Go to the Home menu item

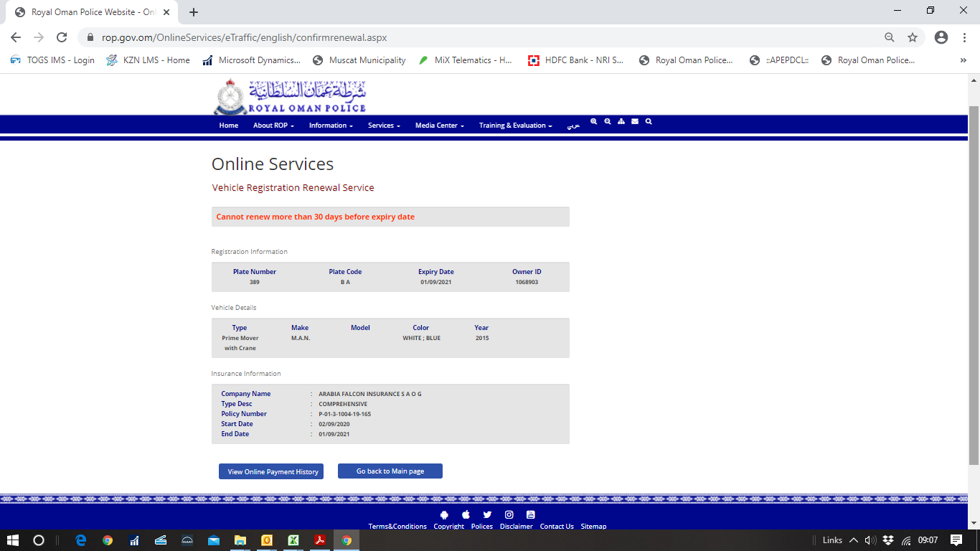pyautogui.click(x=228, y=126)
